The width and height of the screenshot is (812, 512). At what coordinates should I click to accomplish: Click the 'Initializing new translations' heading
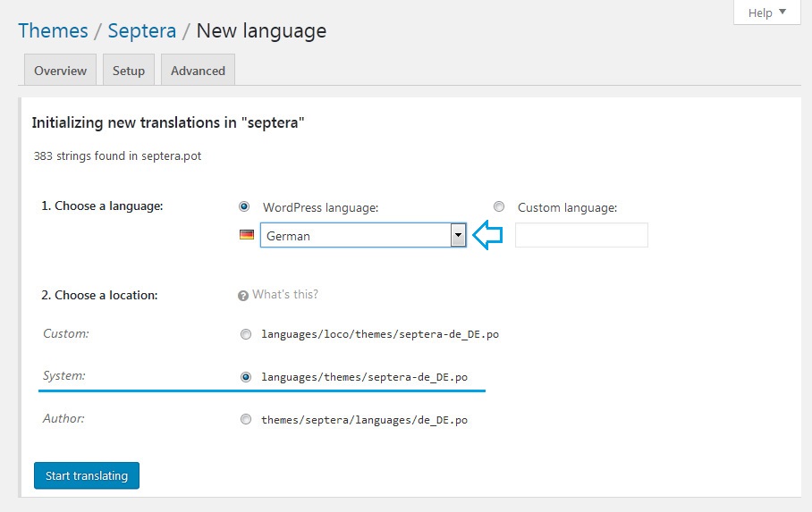tap(168, 122)
